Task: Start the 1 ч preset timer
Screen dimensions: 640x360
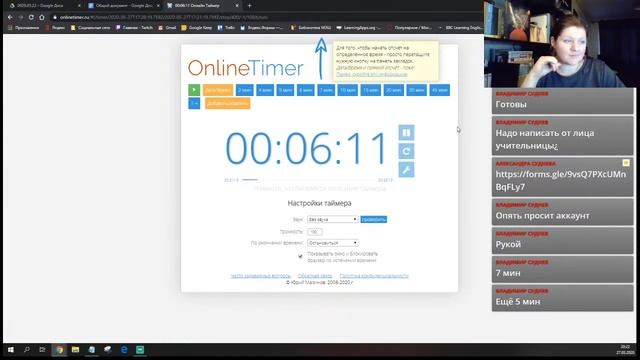Action: point(194,103)
